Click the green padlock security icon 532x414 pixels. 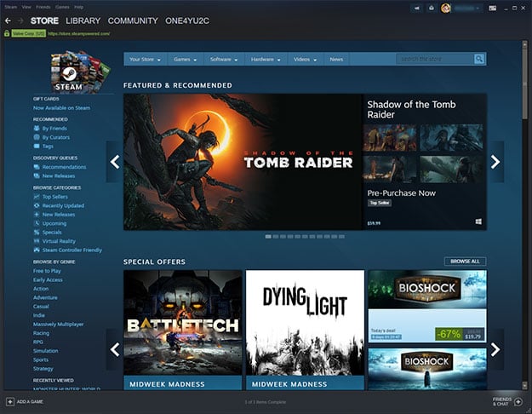pos(7,33)
